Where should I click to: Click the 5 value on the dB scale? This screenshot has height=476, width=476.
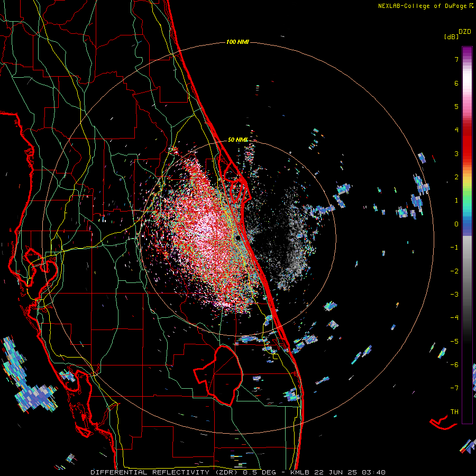pyautogui.click(x=456, y=106)
